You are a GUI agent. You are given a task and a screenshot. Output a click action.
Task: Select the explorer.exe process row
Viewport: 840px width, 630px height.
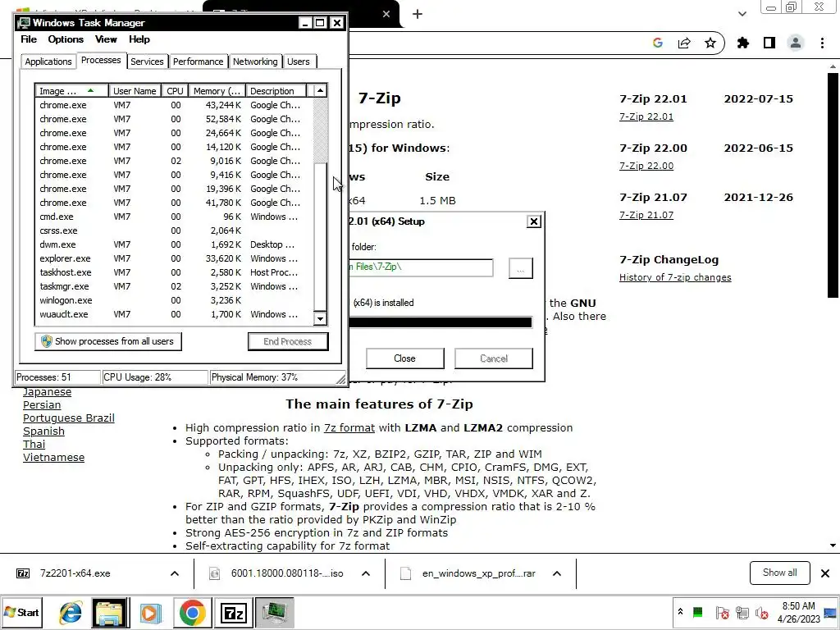click(x=174, y=258)
